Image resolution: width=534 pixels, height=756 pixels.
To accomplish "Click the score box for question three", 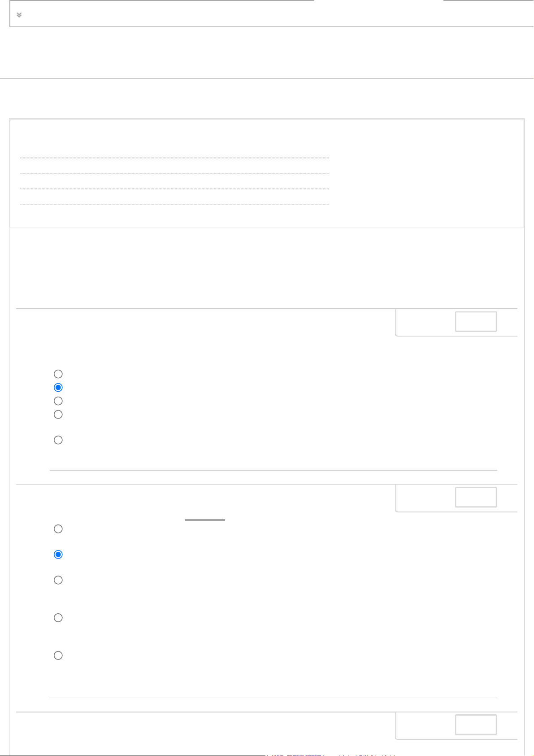I will coord(476,725).
